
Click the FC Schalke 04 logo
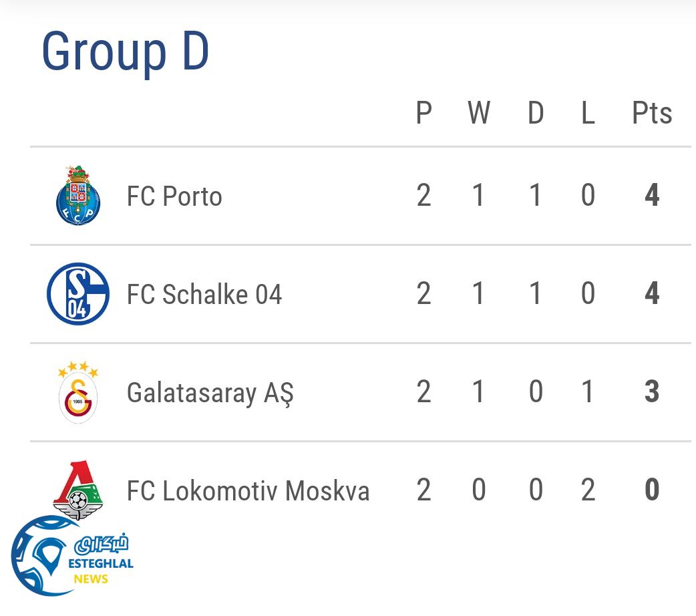[x=78, y=294]
